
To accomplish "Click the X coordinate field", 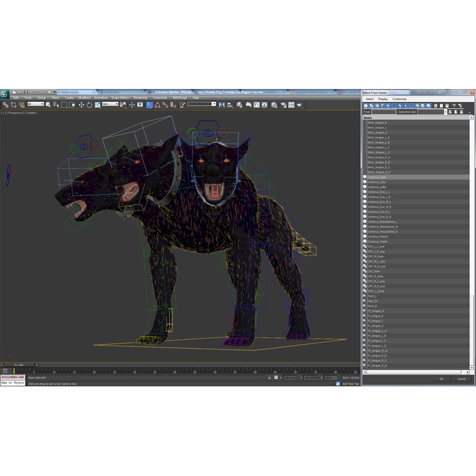I will tap(290, 377).
